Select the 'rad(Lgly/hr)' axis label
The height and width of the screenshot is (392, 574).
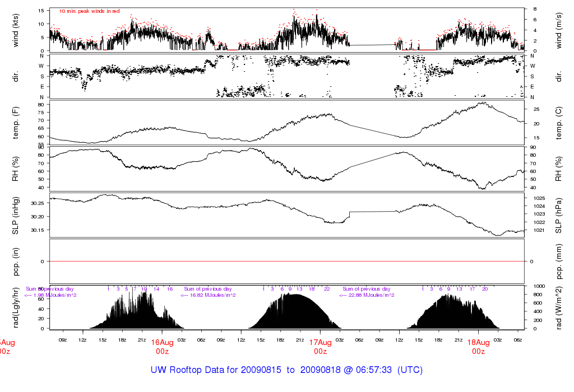coord(15,307)
